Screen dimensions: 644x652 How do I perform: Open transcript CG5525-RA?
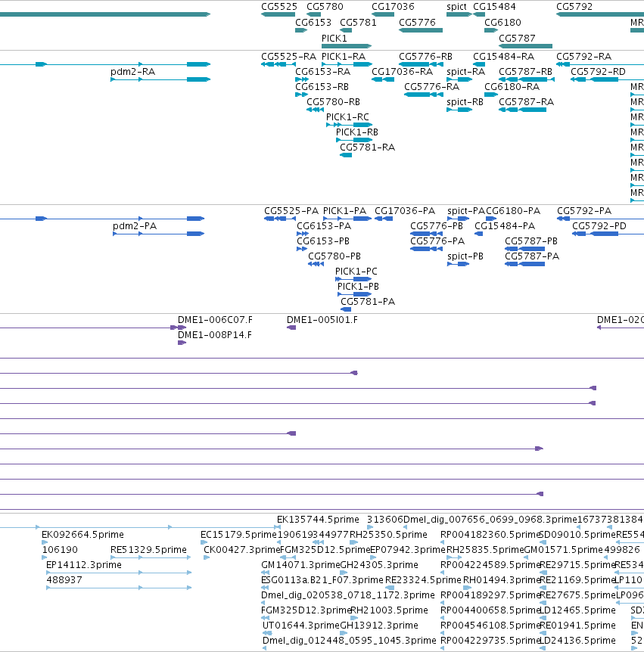point(289,57)
